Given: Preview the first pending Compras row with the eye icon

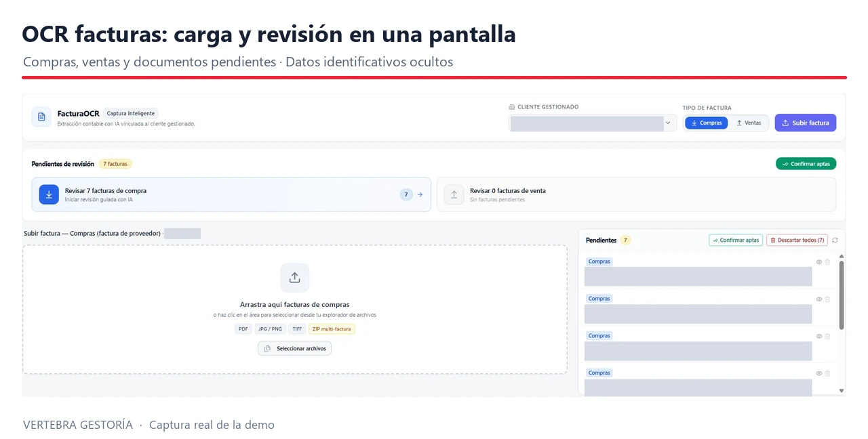Looking at the screenshot, I should (818, 262).
